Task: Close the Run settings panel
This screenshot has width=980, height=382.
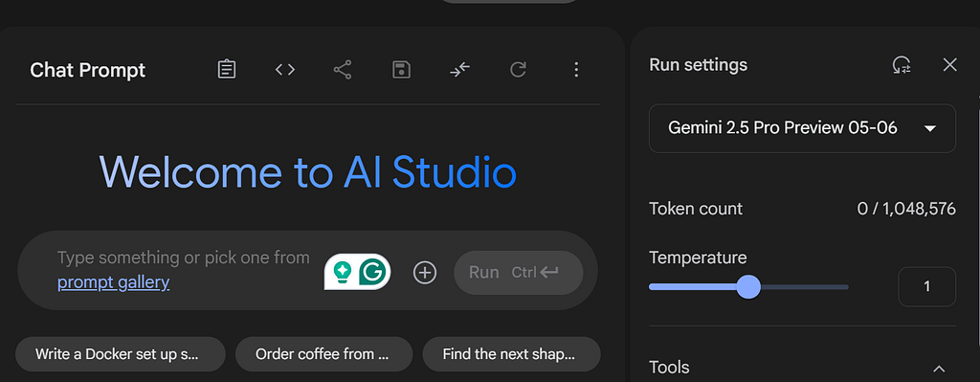Action: tap(950, 65)
